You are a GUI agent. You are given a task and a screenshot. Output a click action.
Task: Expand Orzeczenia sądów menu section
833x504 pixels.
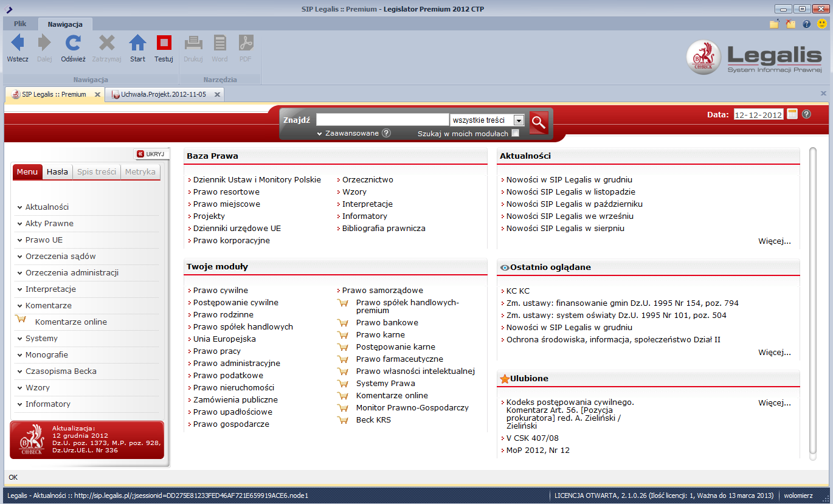click(56, 257)
